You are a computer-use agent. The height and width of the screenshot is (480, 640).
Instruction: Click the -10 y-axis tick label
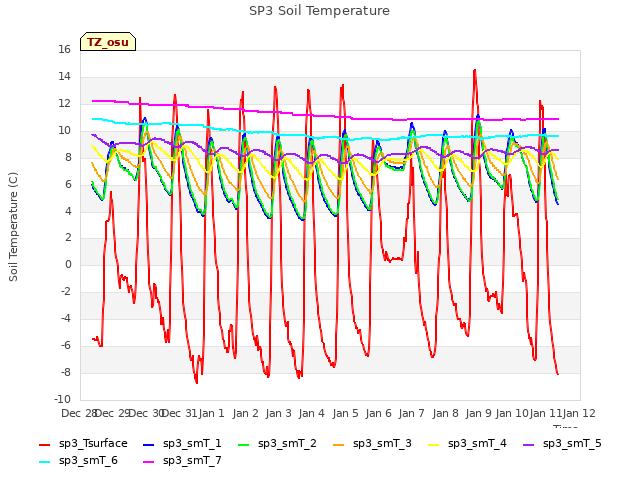(x=62, y=399)
